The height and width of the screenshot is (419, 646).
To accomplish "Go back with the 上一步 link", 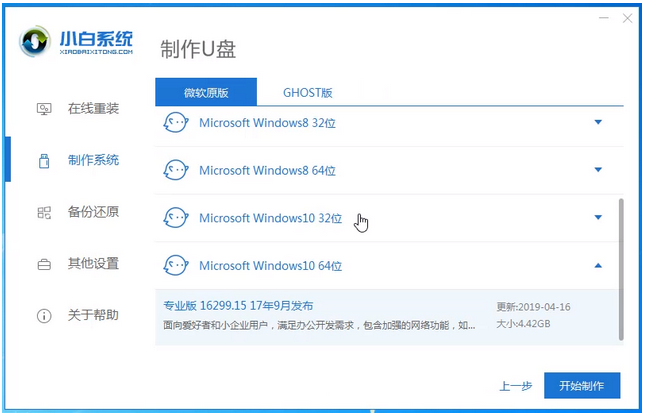I will coord(515,386).
